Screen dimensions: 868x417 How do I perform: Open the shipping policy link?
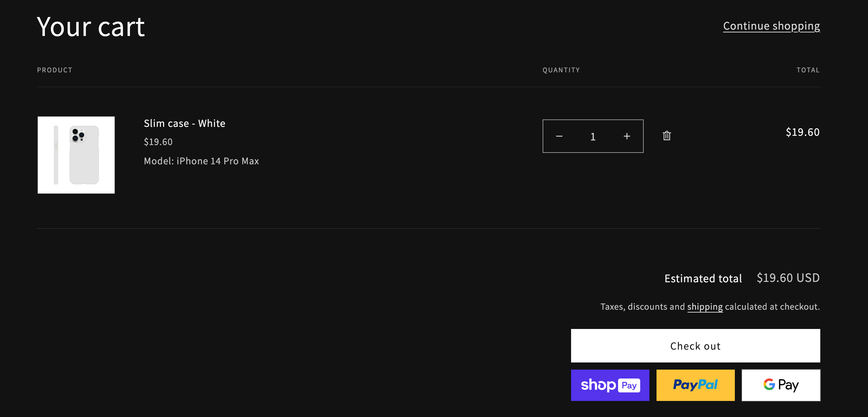point(705,307)
